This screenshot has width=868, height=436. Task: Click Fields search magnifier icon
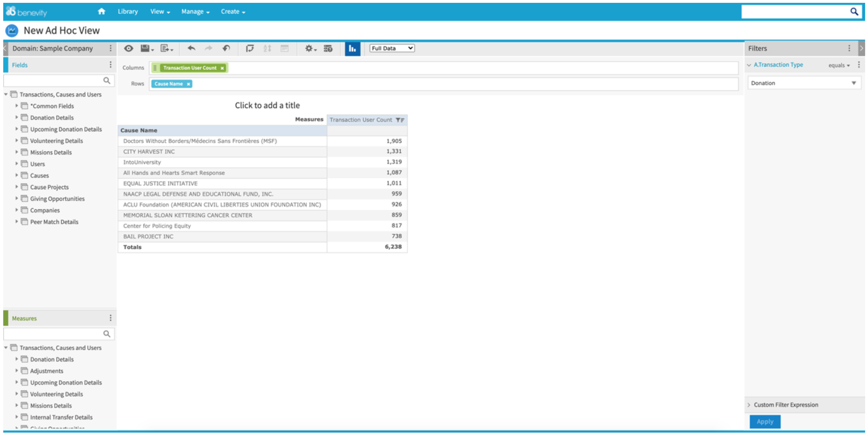(x=107, y=81)
